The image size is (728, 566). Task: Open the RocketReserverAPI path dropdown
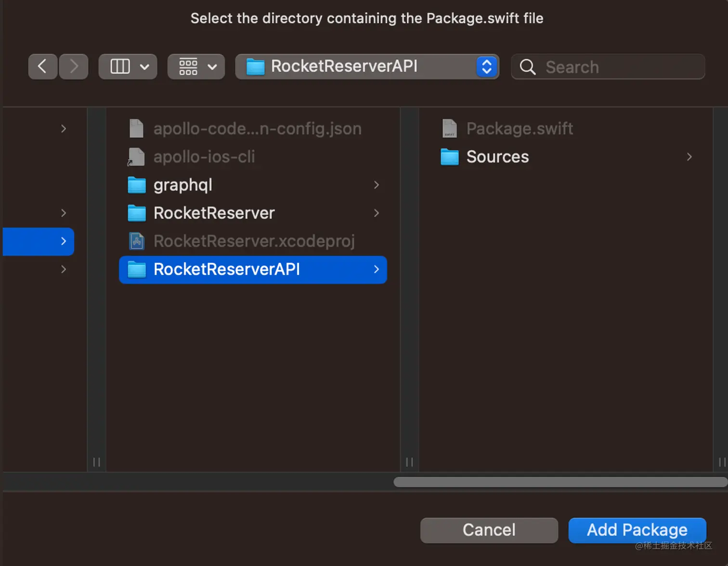click(x=487, y=66)
